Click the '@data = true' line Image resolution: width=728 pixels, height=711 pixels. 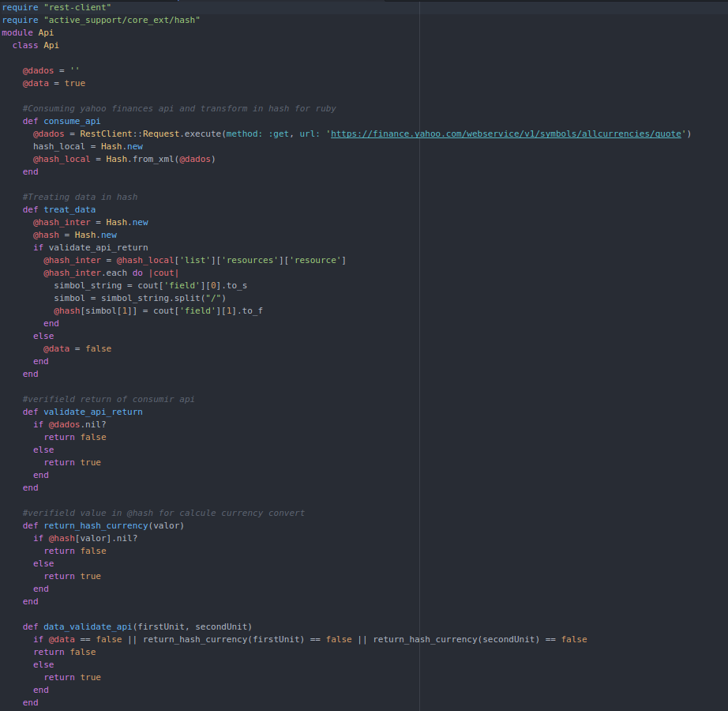pos(54,83)
